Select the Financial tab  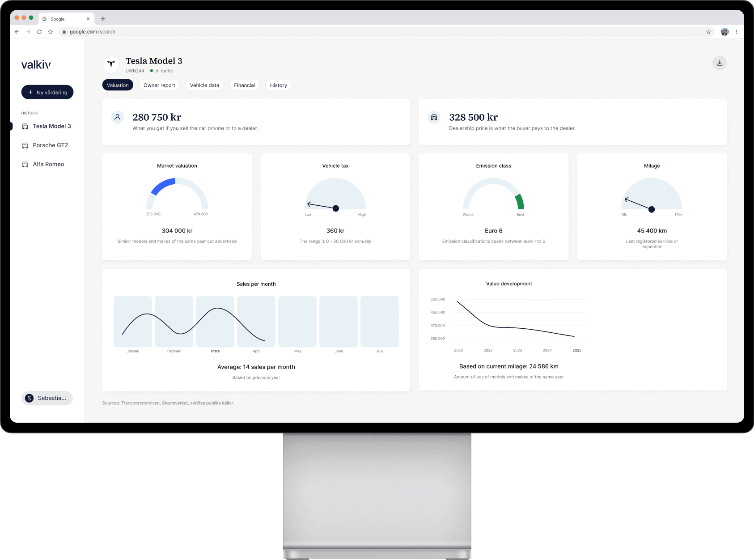pos(244,85)
